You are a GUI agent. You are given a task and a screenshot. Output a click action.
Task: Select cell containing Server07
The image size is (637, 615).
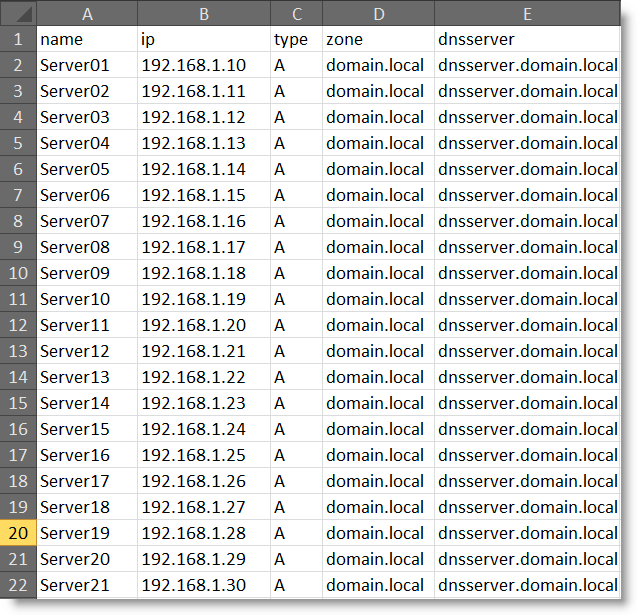pyautogui.click(x=87, y=221)
